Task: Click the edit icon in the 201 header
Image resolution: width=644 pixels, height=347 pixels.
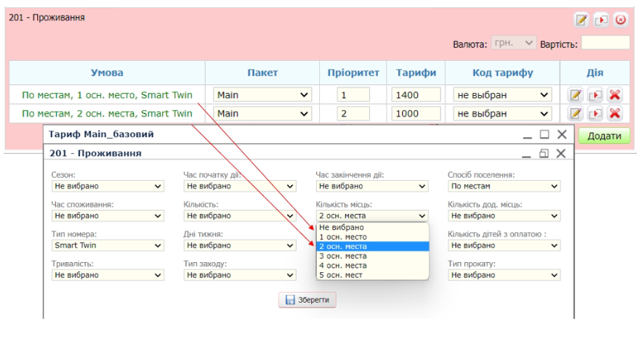Action: [x=581, y=20]
